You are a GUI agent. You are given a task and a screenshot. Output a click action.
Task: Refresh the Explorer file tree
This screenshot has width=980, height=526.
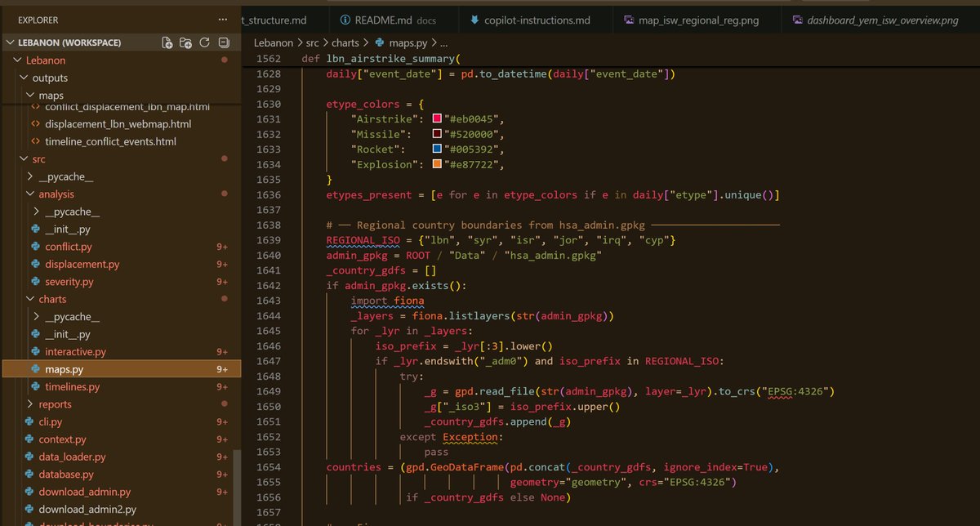204,42
